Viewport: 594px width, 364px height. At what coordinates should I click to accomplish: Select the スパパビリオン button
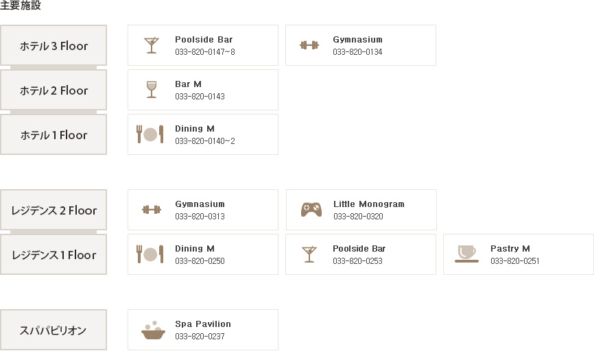pyautogui.click(x=54, y=330)
